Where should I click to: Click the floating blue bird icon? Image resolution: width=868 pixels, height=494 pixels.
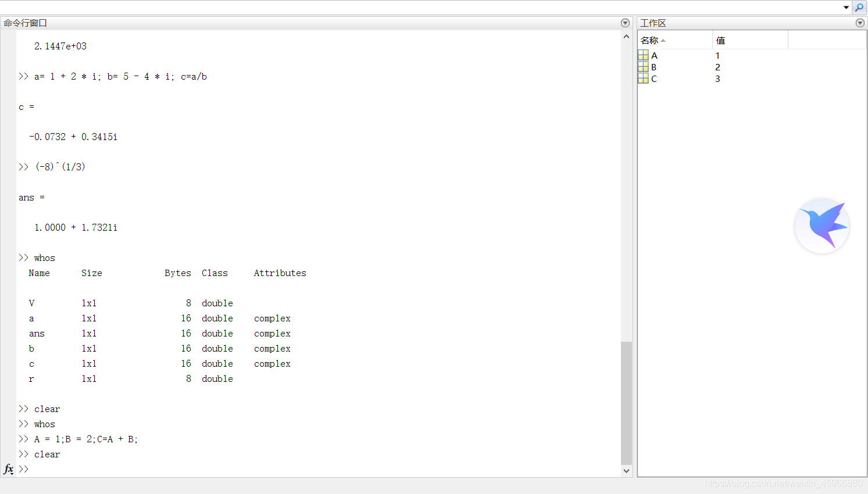822,225
